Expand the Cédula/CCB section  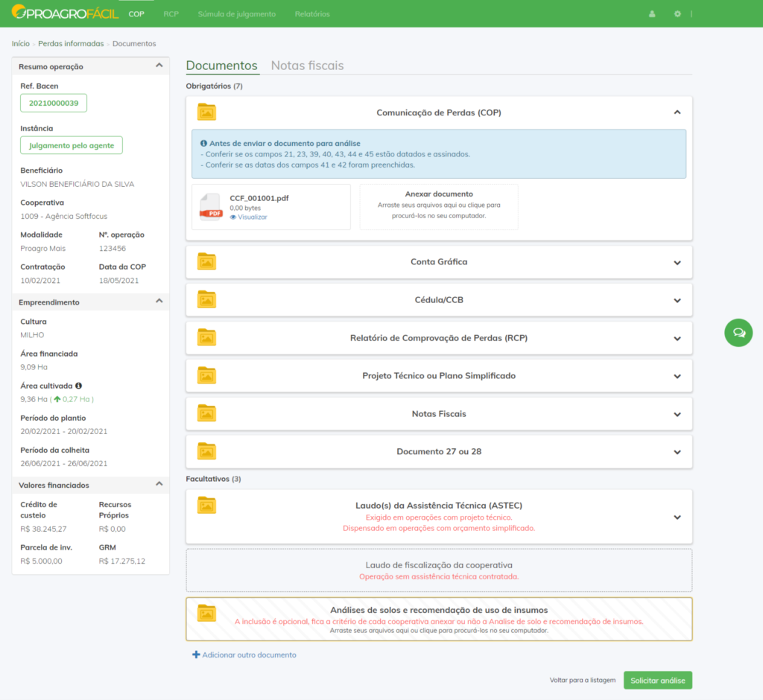click(x=677, y=301)
